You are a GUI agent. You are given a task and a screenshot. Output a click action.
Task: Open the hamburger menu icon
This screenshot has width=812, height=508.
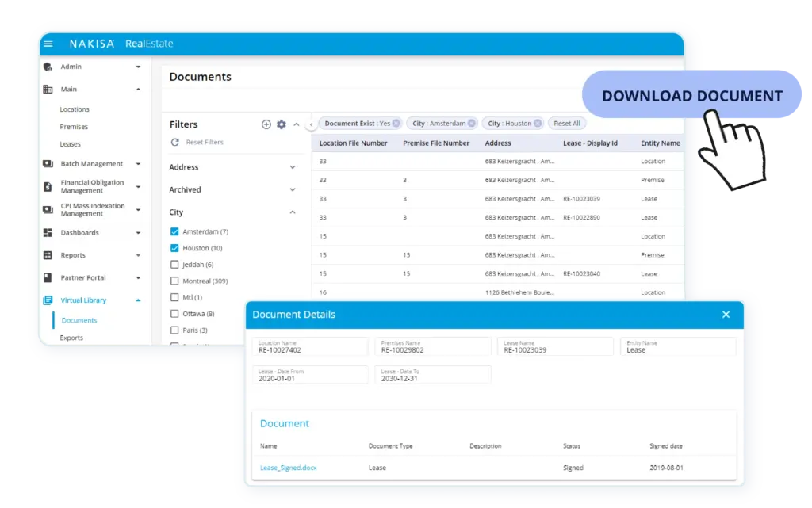click(48, 44)
